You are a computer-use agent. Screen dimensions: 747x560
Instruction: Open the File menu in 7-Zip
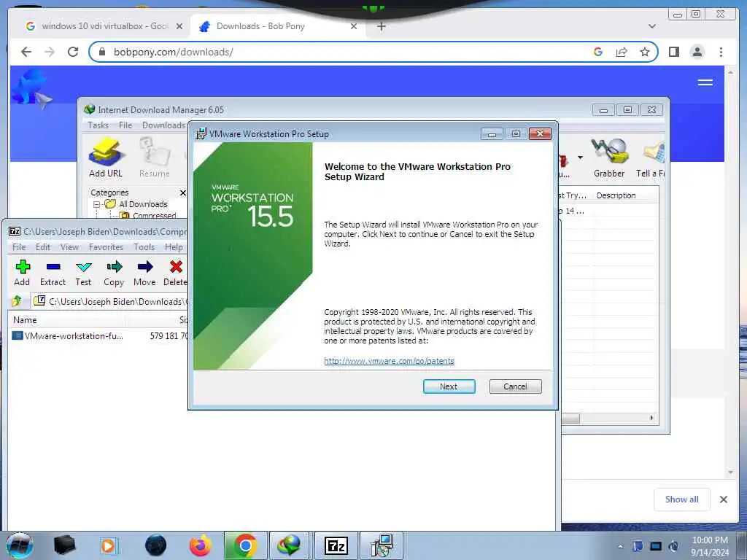point(19,246)
